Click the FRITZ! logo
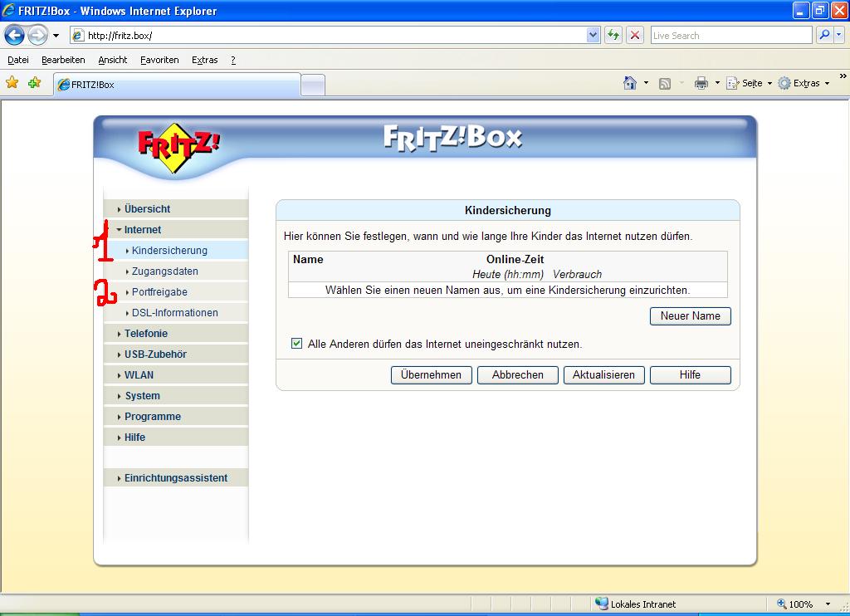Image resolution: width=850 pixels, height=616 pixels. (178, 147)
